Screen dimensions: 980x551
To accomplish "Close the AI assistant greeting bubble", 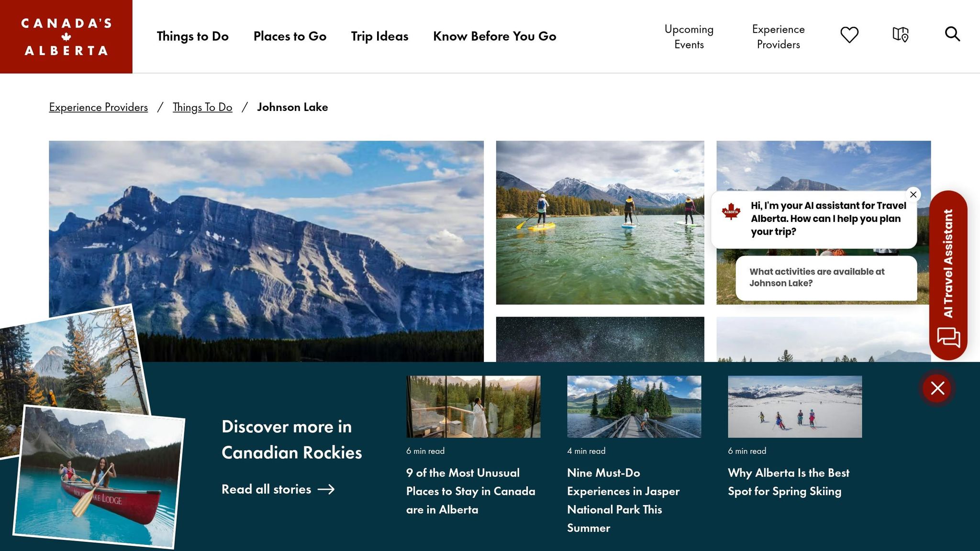I will point(913,194).
